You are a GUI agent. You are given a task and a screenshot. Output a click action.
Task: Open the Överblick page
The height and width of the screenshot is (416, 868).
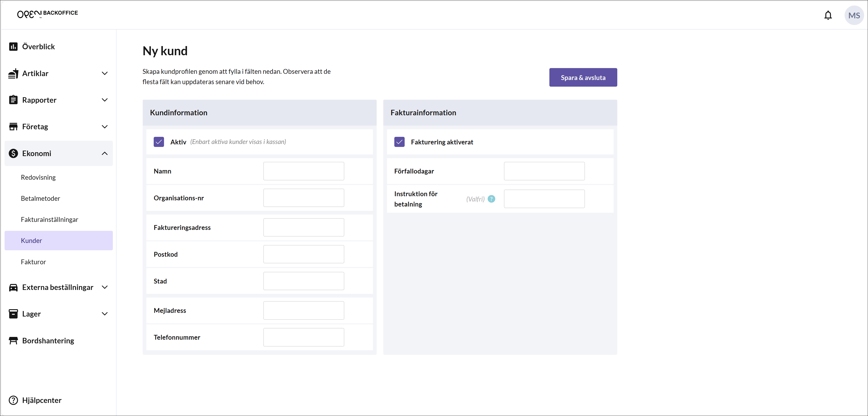38,47
